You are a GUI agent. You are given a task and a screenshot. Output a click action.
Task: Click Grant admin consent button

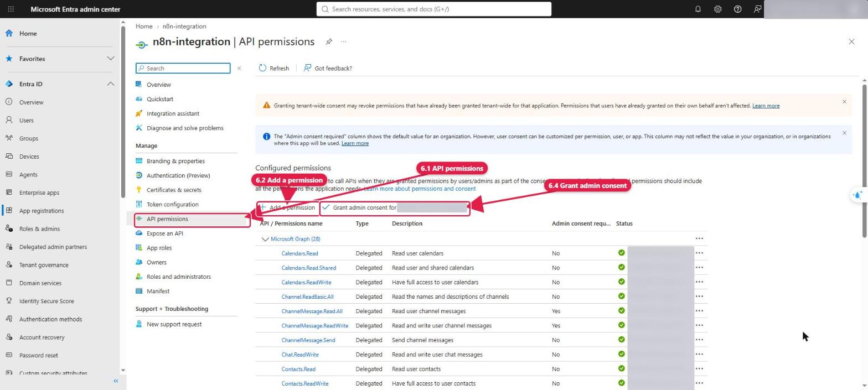click(x=395, y=208)
